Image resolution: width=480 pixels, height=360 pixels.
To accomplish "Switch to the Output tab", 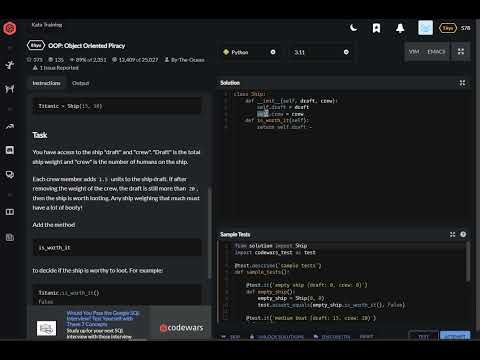I will 80,83.
